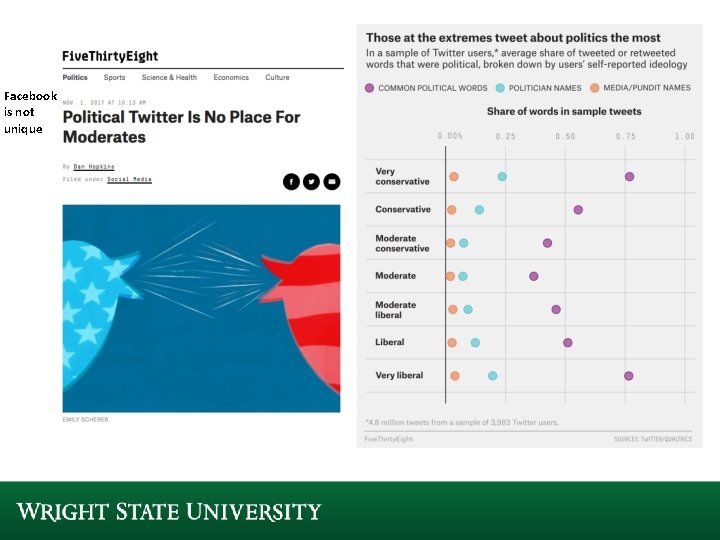Select purple data point in Very conservative row
This screenshot has height=540, width=720.
click(629, 176)
